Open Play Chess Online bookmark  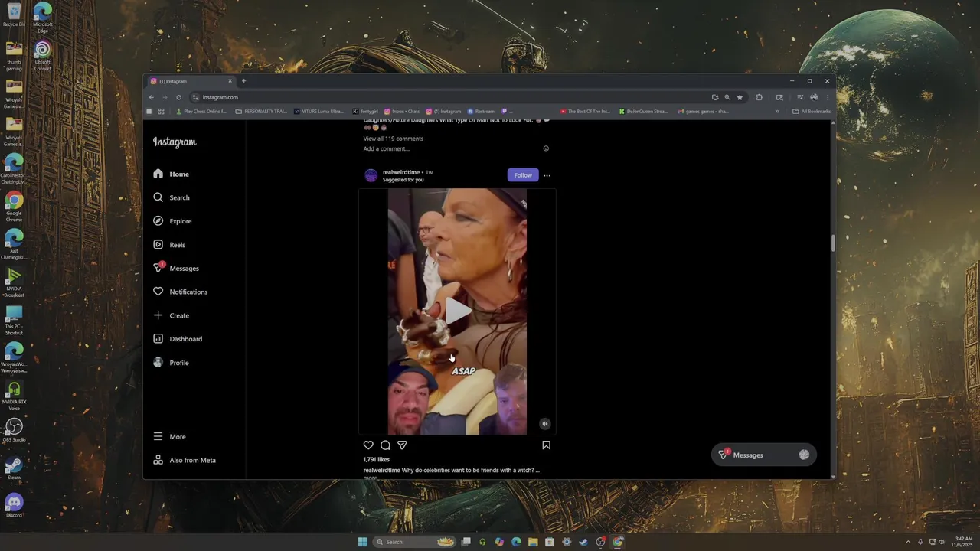point(201,112)
